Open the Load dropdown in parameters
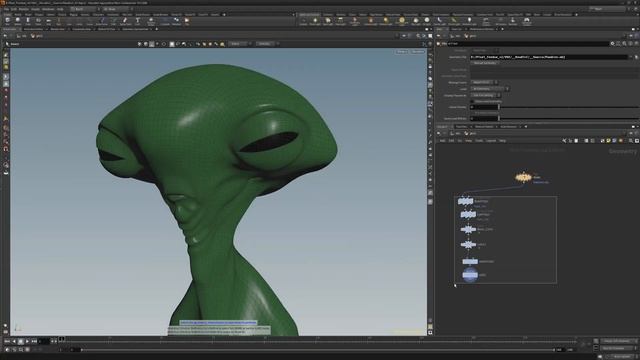Image resolution: width=640 pixels, height=360 pixels. tap(490, 89)
